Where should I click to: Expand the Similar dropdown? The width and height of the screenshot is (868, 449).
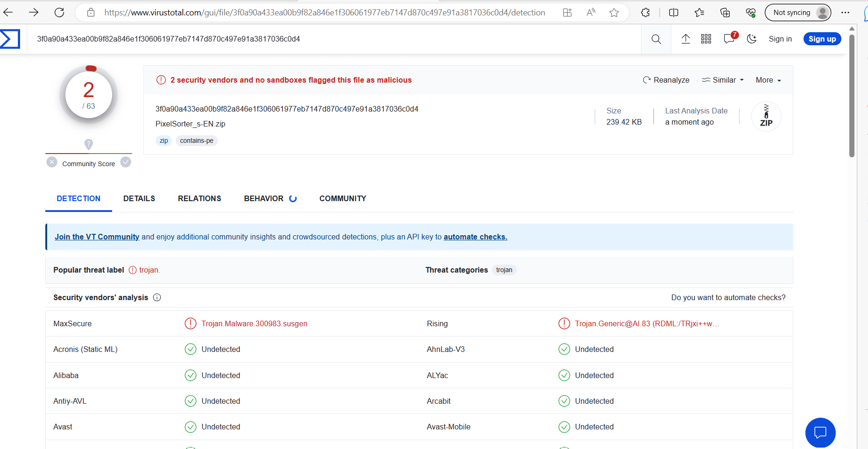click(x=723, y=80)
